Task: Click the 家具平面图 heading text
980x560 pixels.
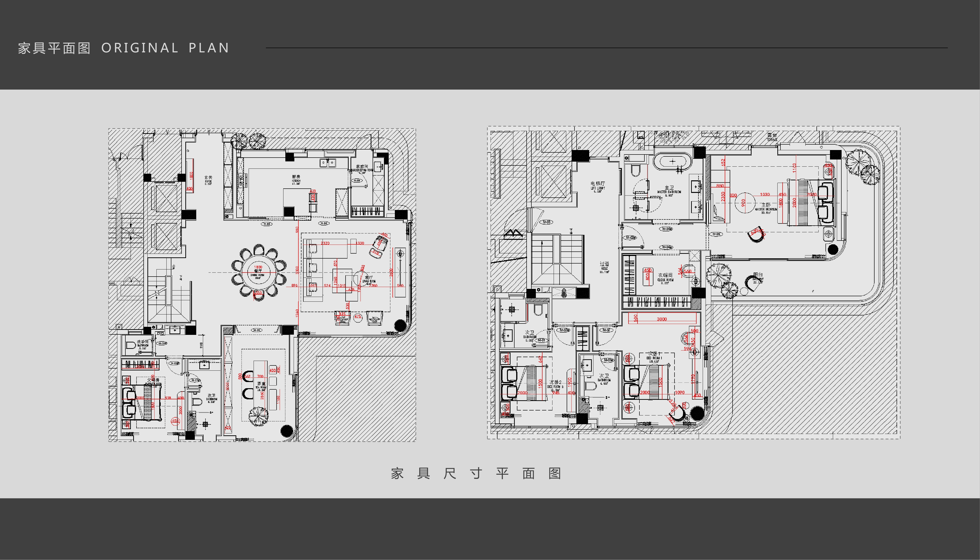Action: click(x=54, y=48)
